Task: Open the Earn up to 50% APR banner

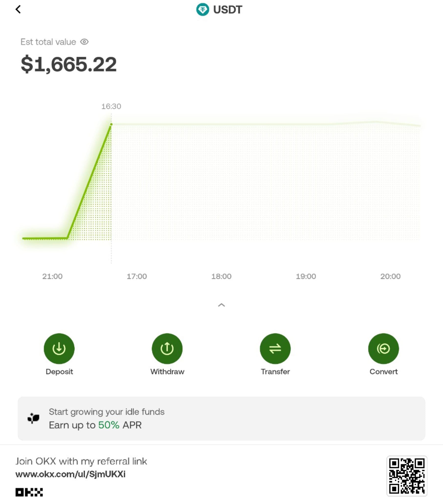Action: click(x=221, y=418)
